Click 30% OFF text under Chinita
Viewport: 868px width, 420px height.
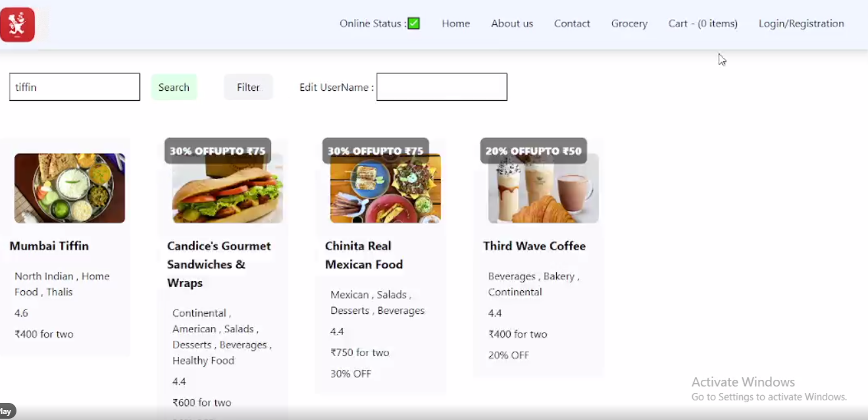(351, 374)
